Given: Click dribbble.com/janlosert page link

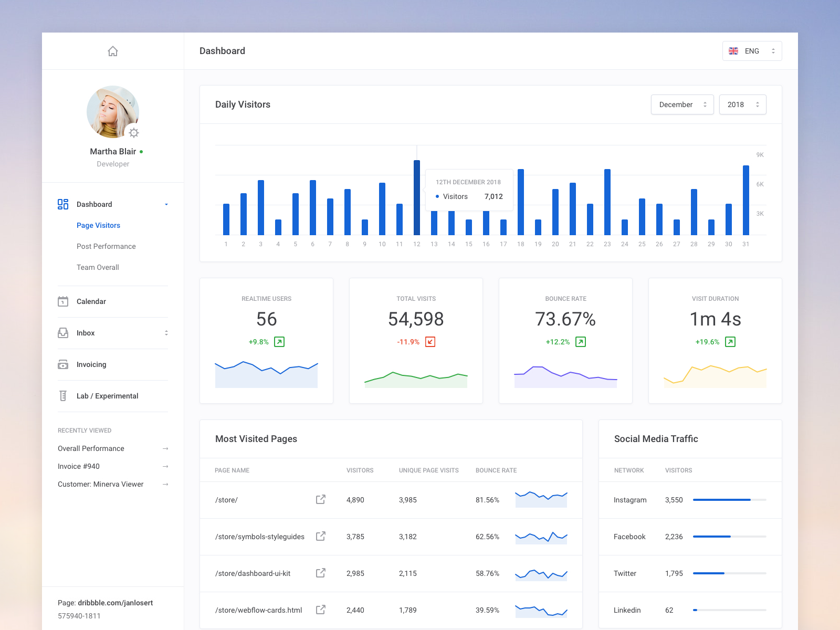Looking at the screenshot, I should point(115,603).
